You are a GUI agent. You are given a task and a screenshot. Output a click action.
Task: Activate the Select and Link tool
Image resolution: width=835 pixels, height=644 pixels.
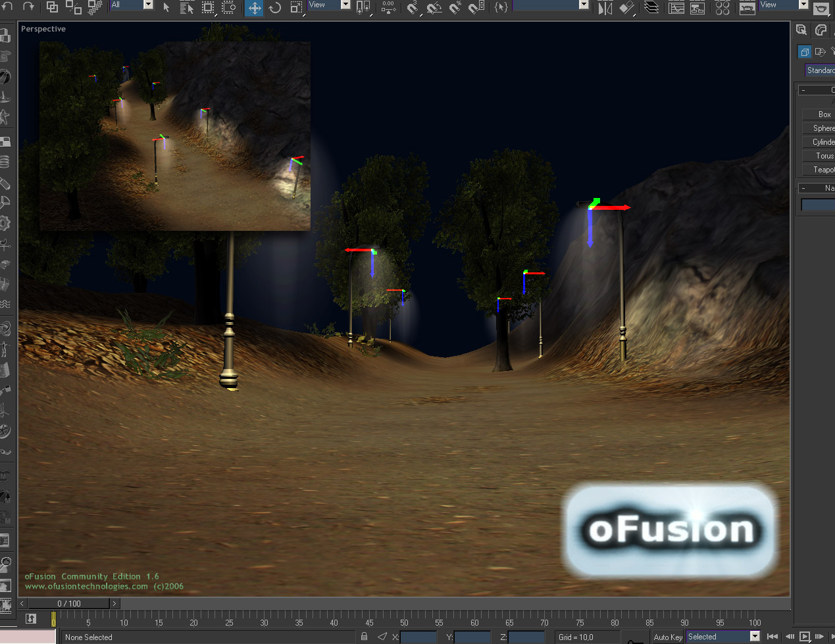tap(53, 7)
